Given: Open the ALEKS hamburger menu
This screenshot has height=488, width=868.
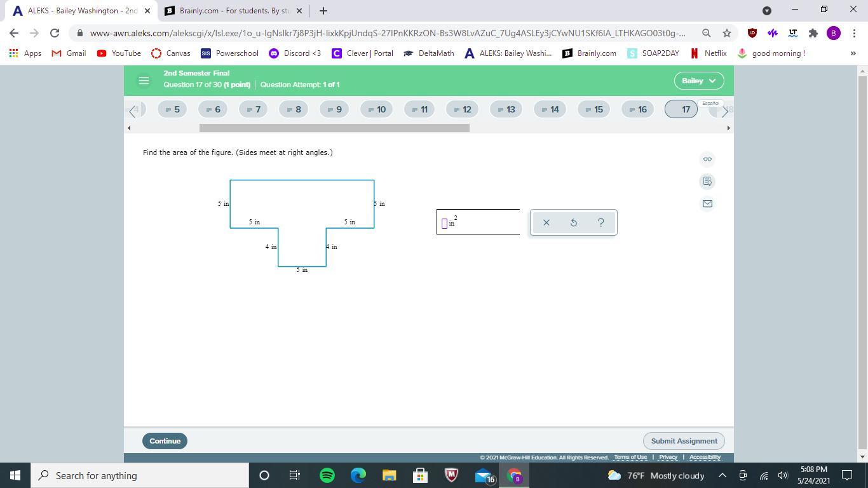Looking at the screenshot, I should coord(144,81).
